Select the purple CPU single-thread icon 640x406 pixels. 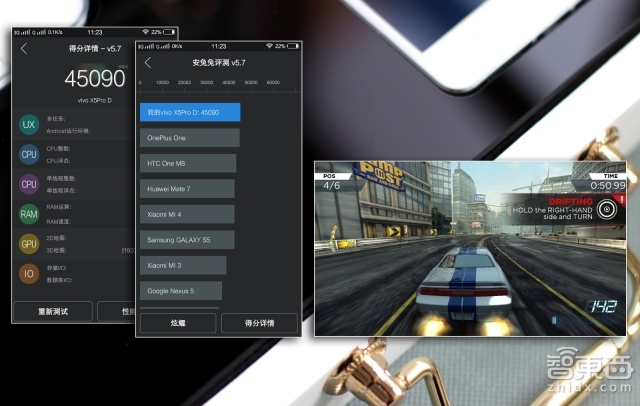(29, 184)
